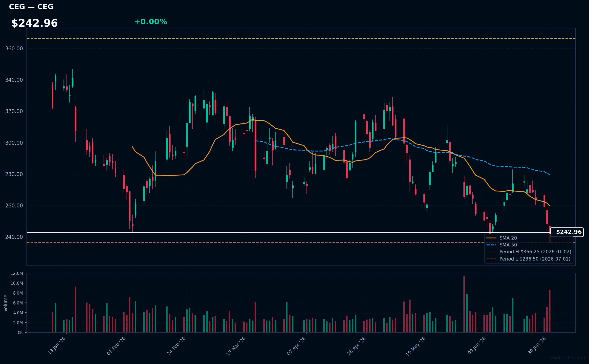Click the 260.00 price axis label
589x364 pixels.
click(14, 206)
